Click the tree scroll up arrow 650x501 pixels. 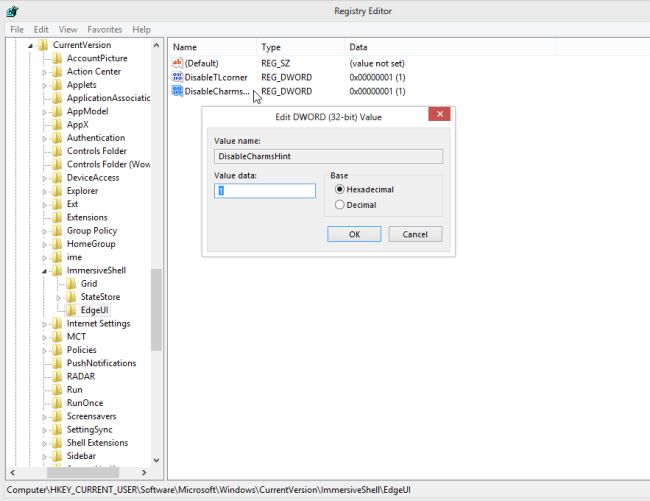pyautogui.click(x=156, y=45)
